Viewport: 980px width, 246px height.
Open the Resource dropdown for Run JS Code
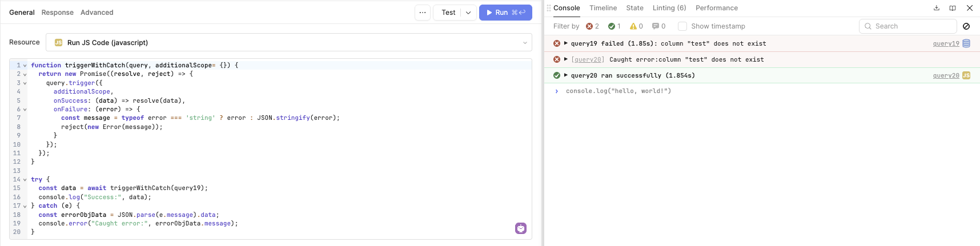288,42
